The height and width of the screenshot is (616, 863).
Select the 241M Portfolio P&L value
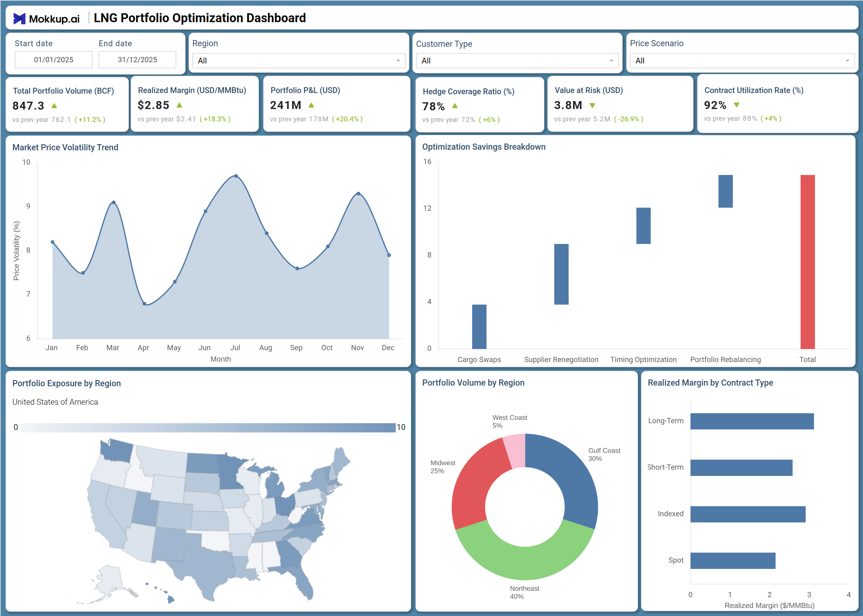tap(286, 105)
